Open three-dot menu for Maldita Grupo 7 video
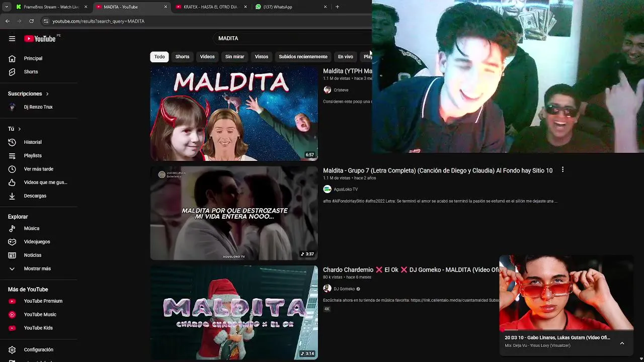644x362 pixels. tap(562, 170)
